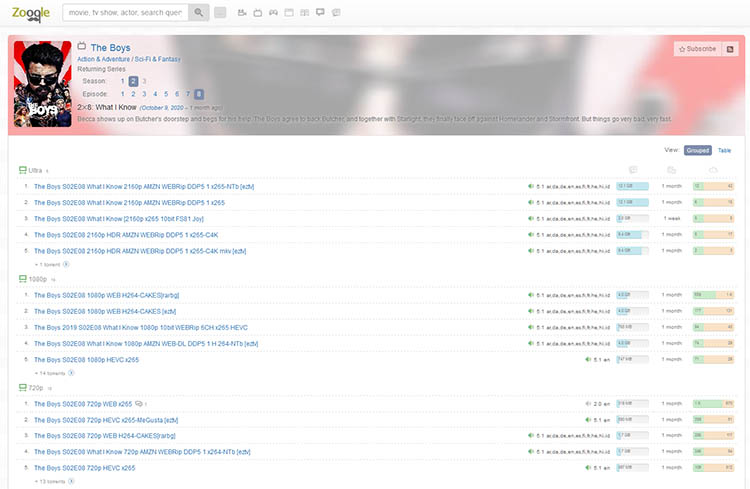Viewport: 750px width, 489px height.
Task: Open the comments chat icon in top bar
Action: 336,12
